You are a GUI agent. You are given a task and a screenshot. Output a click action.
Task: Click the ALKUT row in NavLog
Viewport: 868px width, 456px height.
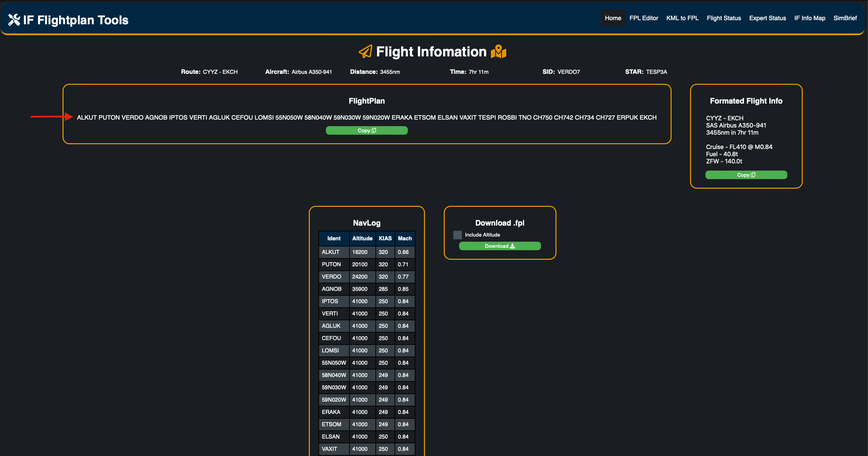[331, 252]
